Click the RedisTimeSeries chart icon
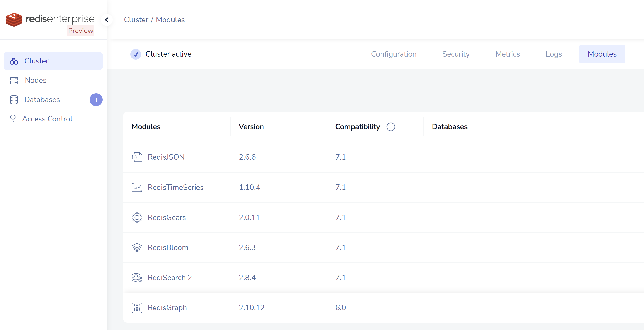The width and height of the screenshot is (644, 330). pos(137,187)
